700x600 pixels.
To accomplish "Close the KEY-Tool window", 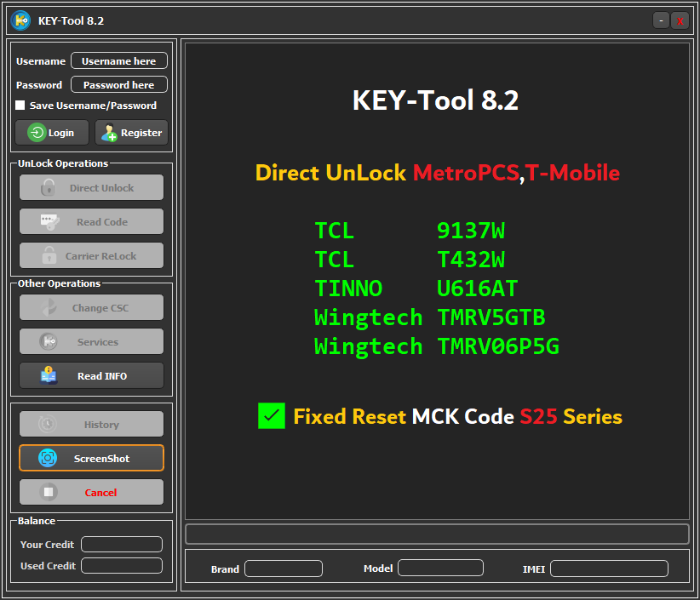I will [x=680, y=20].
